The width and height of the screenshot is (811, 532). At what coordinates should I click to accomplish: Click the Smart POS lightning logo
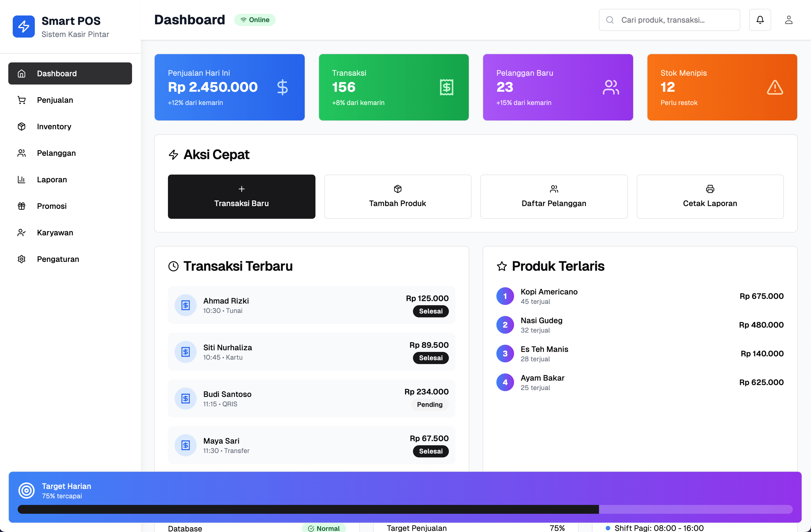[x=23, y=27]
